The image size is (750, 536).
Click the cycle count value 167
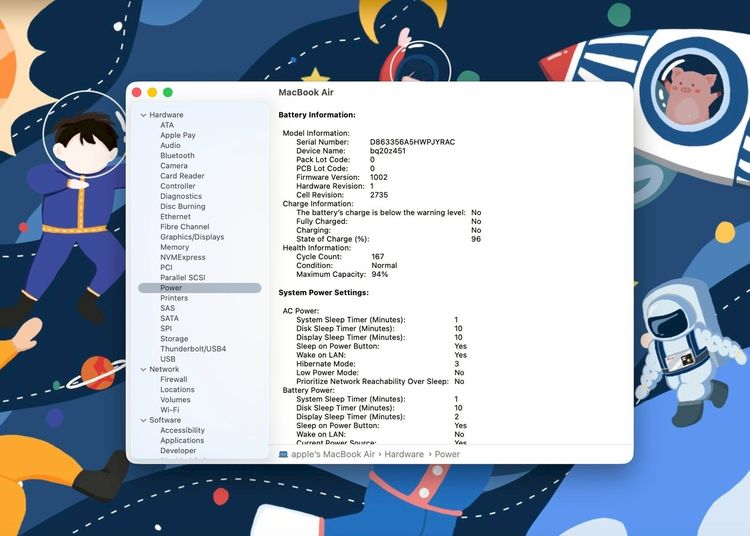point(378,257)
